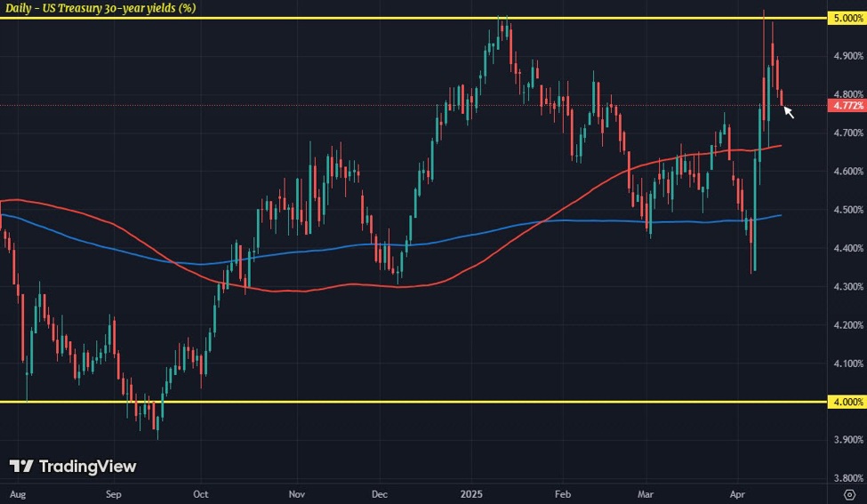Screen dimensions: 867x504
Task: Click the 3.800% price axis label
Action: point(846,478)
